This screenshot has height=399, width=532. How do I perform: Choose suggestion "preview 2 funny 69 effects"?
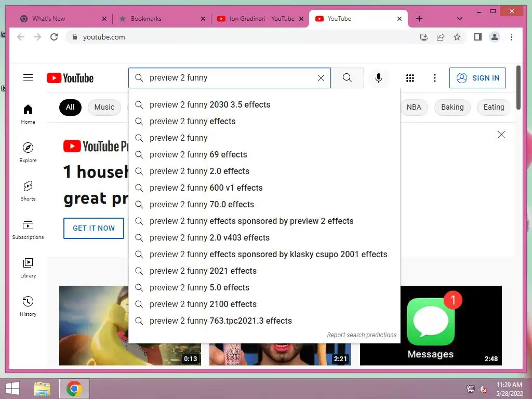264,155
